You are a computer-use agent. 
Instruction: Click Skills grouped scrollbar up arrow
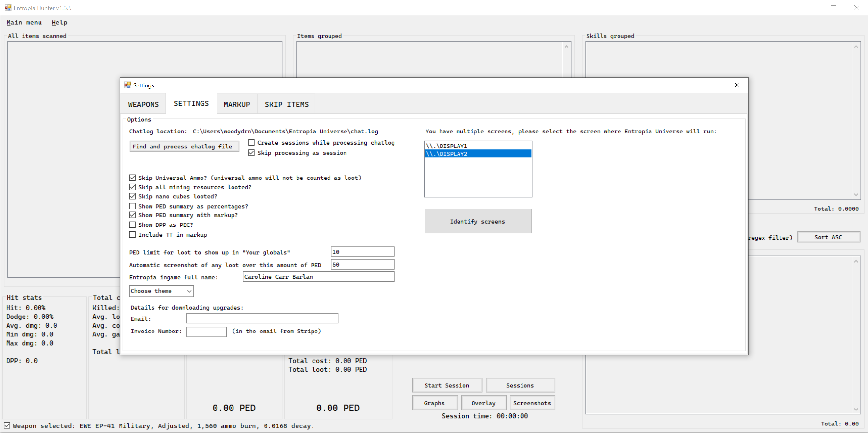click(856, 47)
